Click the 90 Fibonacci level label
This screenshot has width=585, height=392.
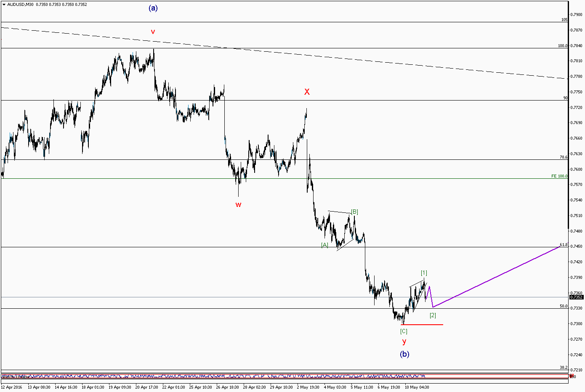pyautogui.click(x=565, y=98)
